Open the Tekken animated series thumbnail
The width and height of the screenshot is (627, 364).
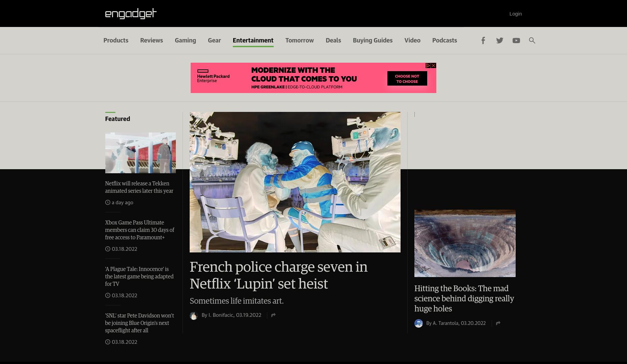click(140, 153)
